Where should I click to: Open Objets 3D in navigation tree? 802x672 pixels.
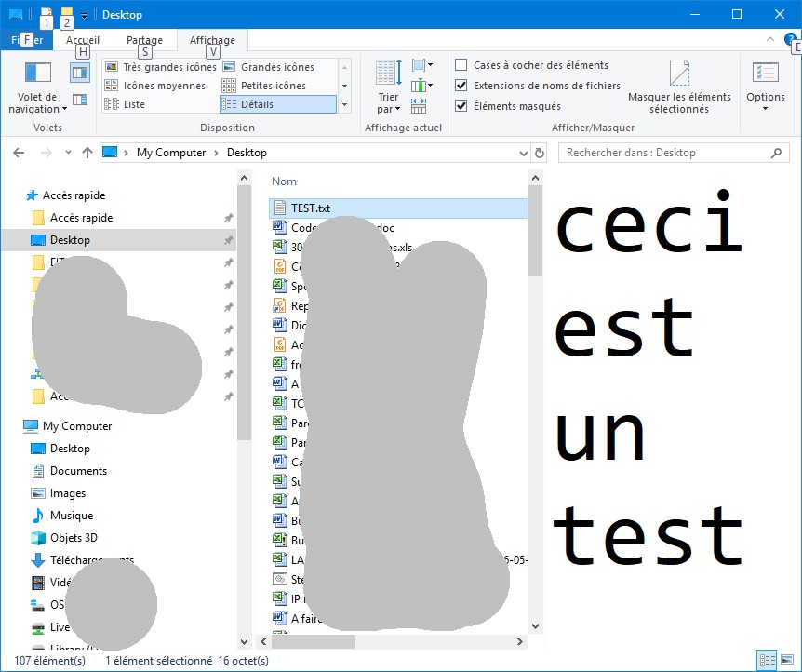tap(64, 538)
